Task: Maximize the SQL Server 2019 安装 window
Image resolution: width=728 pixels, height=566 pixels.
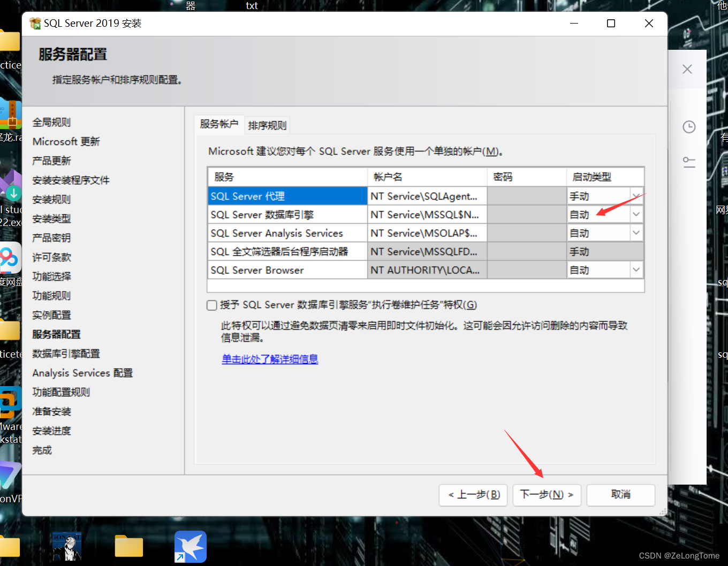Action: click(611, 23)
